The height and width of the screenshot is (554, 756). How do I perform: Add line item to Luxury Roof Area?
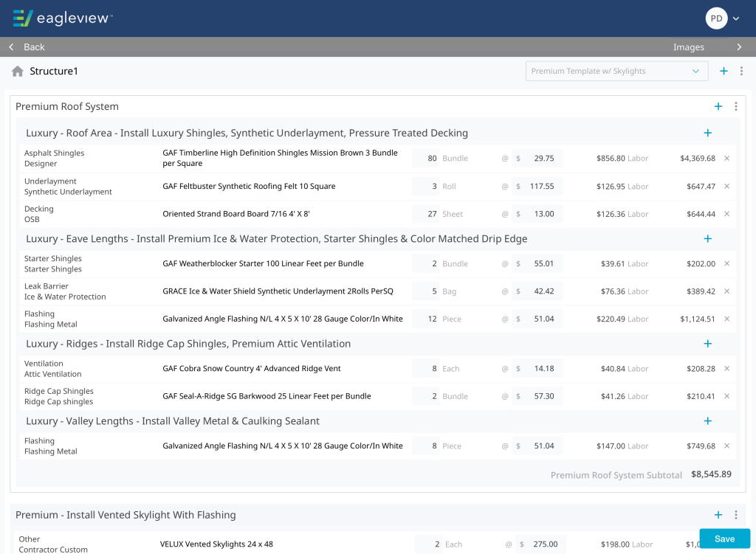pyautogui.click(x=708, y=133)
